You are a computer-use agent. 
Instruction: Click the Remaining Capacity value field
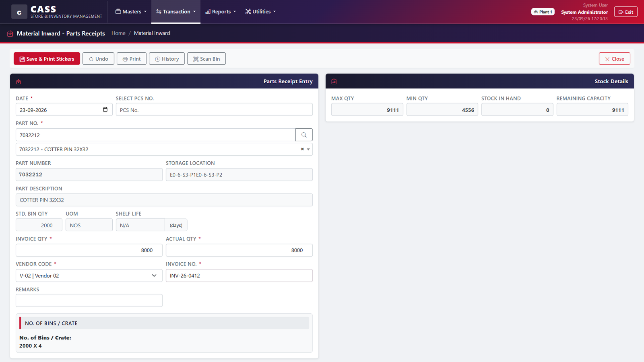pos(592,109)
